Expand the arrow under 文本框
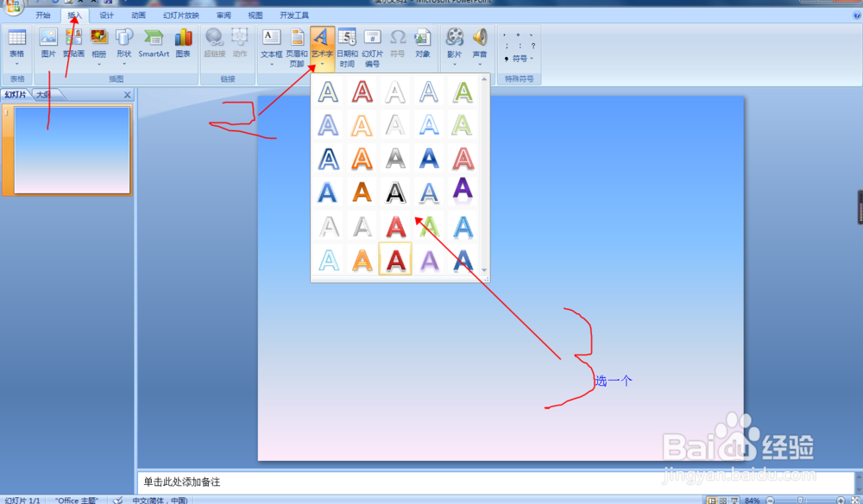This screenshot has height=504, width=863. click(271, 64)
